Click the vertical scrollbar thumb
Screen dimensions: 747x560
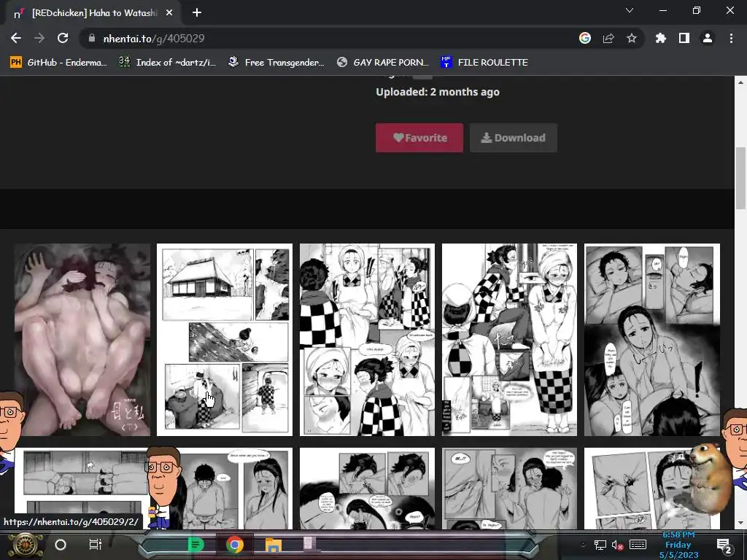click(741, 178)
